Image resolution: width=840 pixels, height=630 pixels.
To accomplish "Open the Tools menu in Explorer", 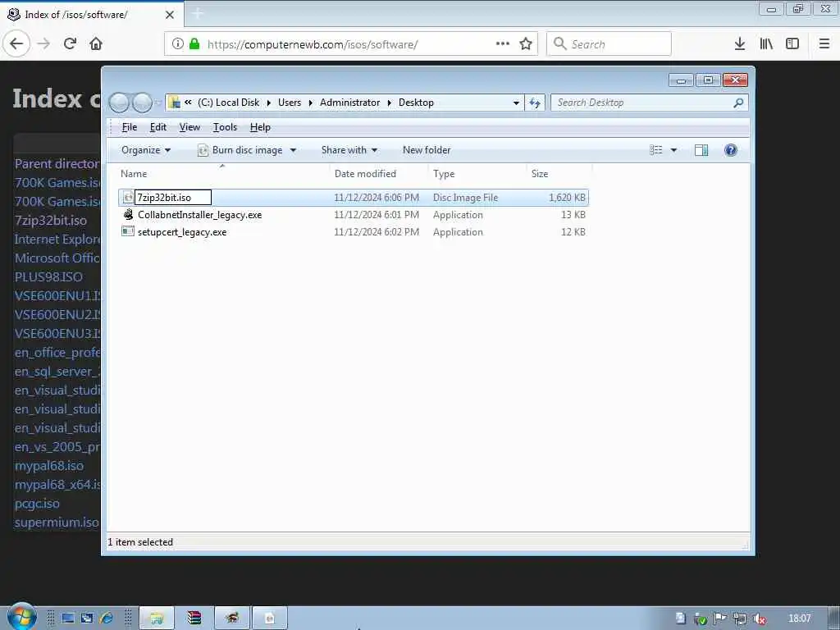I will (225, 127).
